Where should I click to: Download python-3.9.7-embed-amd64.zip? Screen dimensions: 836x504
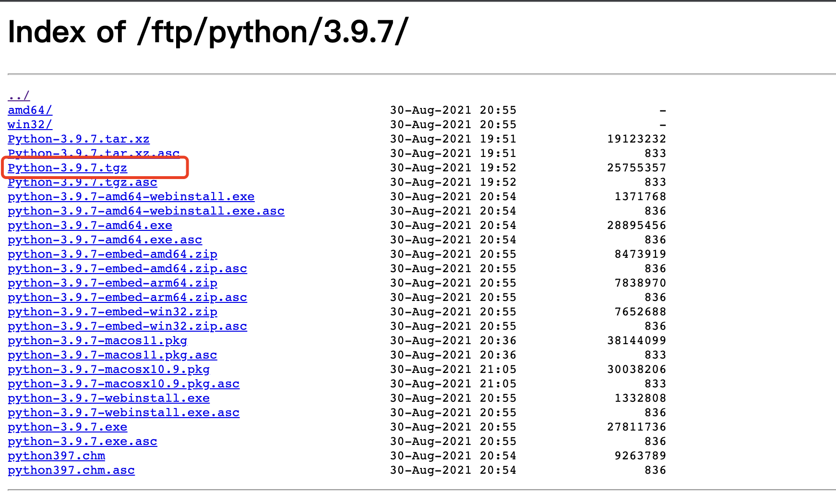pyautogui.click(x=112, y=254)
